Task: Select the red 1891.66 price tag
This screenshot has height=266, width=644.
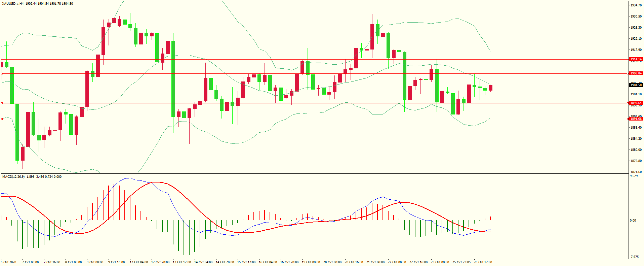Action: coord(636,119)
